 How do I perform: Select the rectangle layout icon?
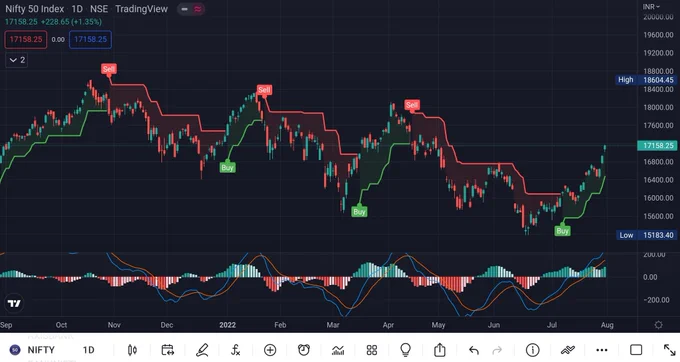[x=636, y=350]
